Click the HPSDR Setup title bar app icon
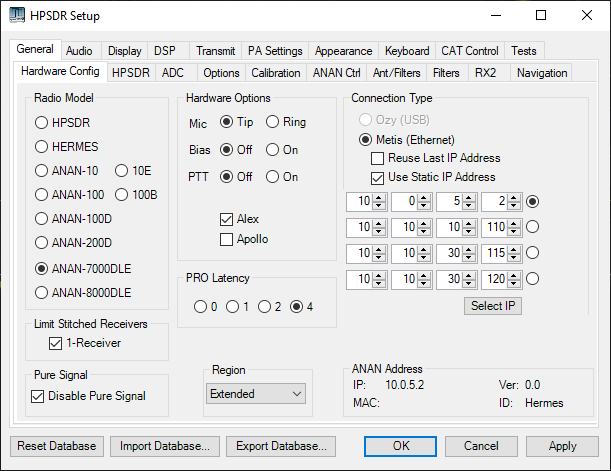The image size is (611, 471). [17, 16]
